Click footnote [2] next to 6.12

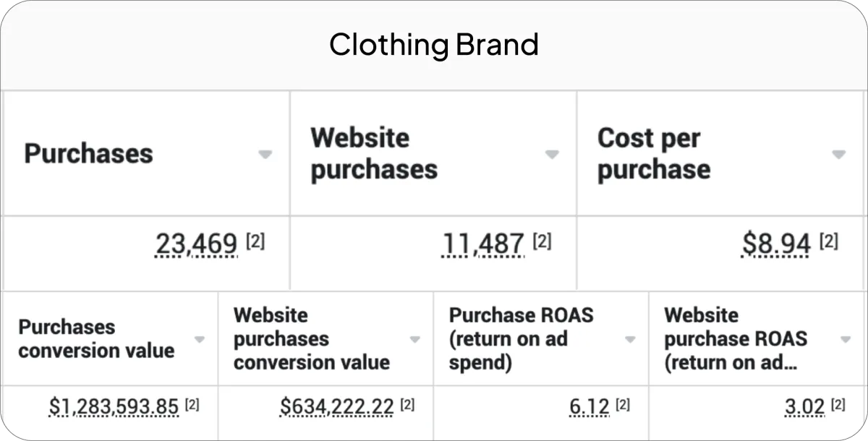click(x=622, y=406)
